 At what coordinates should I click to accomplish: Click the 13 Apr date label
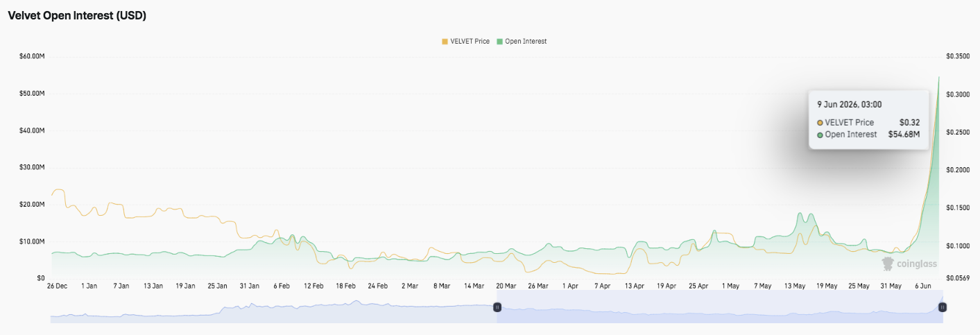634,286
